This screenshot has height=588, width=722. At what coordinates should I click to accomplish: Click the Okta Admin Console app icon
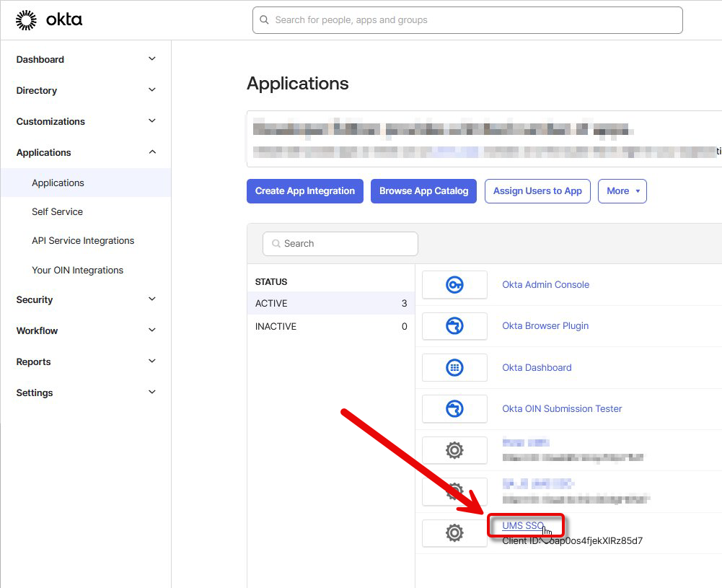pyautogui.click(x=454, y=285)
